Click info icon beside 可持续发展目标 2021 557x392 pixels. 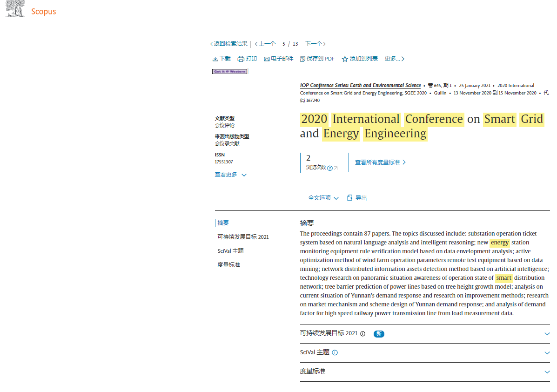tap(362, 334)
